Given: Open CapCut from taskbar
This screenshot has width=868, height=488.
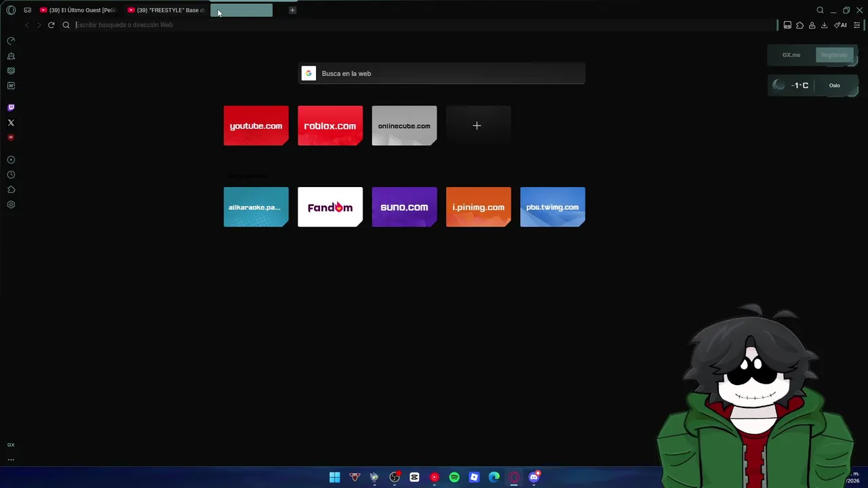Looking at the screenshot, I should [x=414, y=477].
